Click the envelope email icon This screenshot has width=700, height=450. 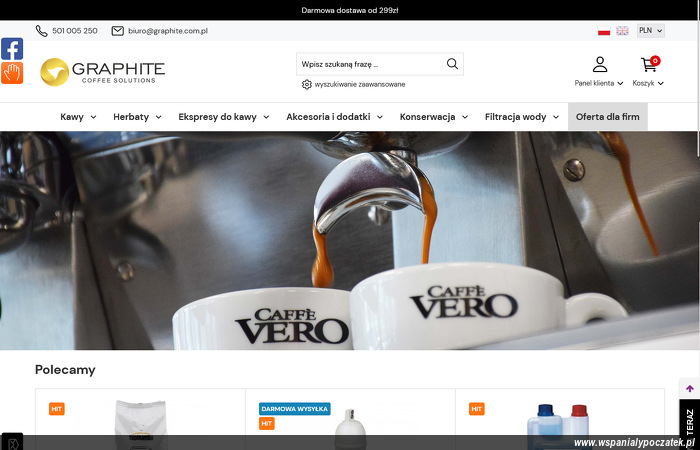117,31
